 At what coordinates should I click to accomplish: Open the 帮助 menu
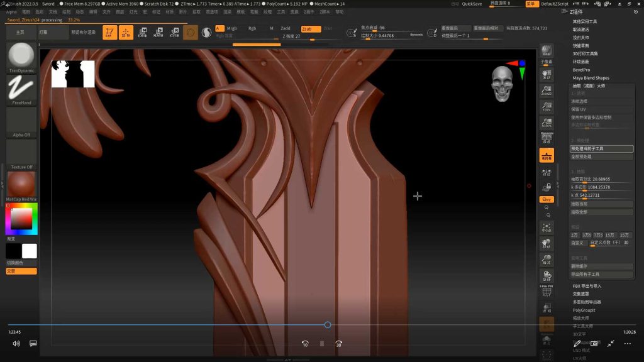[x=339, y=12]
